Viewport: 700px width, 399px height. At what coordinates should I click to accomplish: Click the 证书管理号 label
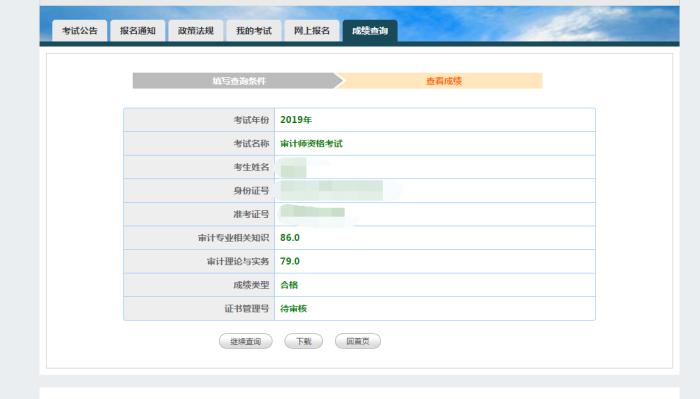pyautogui.click(x=247, y=309)
